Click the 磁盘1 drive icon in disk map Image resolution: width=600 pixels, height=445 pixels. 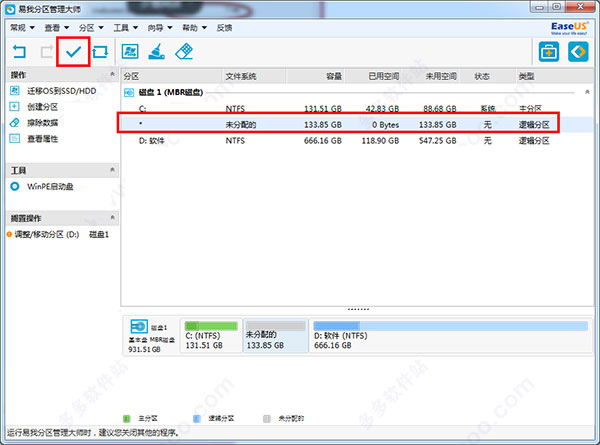point(139,326)
